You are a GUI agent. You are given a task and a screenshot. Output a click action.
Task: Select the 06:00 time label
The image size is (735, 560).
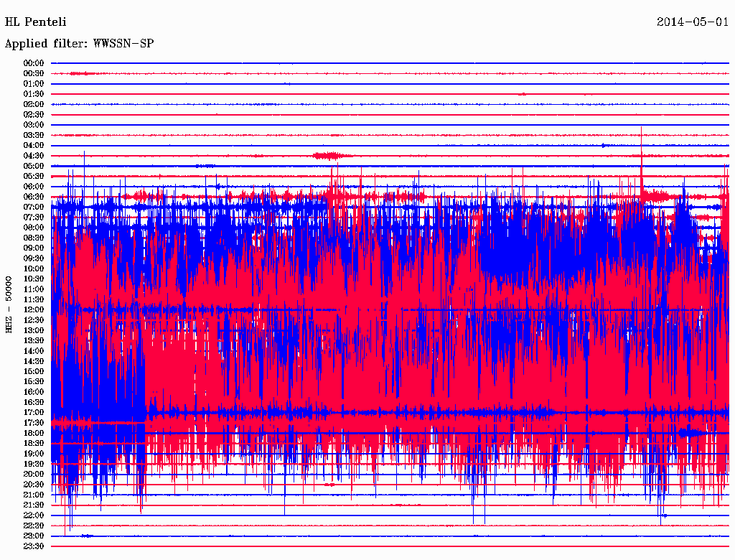pyautogui.click(x=34, y=186)
